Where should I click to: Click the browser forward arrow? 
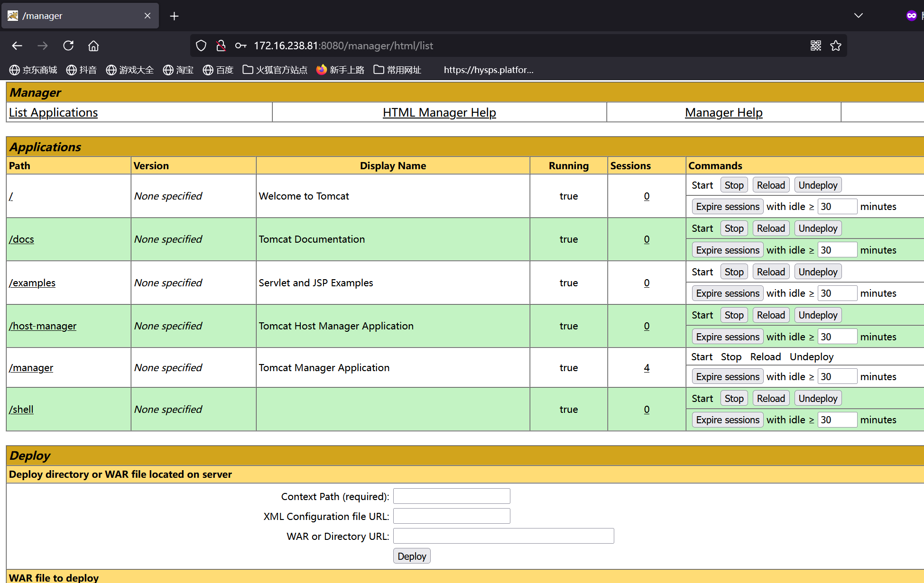pyautogui.click(x=43, y=46)
